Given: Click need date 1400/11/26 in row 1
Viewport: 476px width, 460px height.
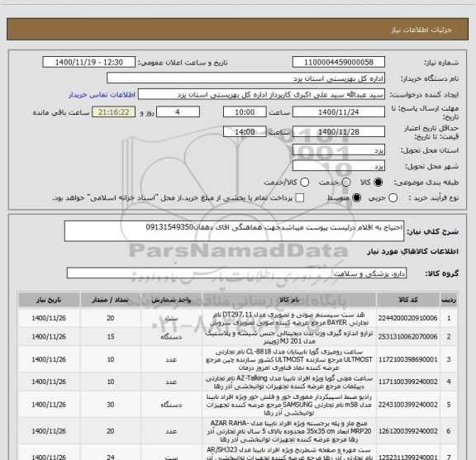Looking at the screenshot, I should [x=49, y=318].
